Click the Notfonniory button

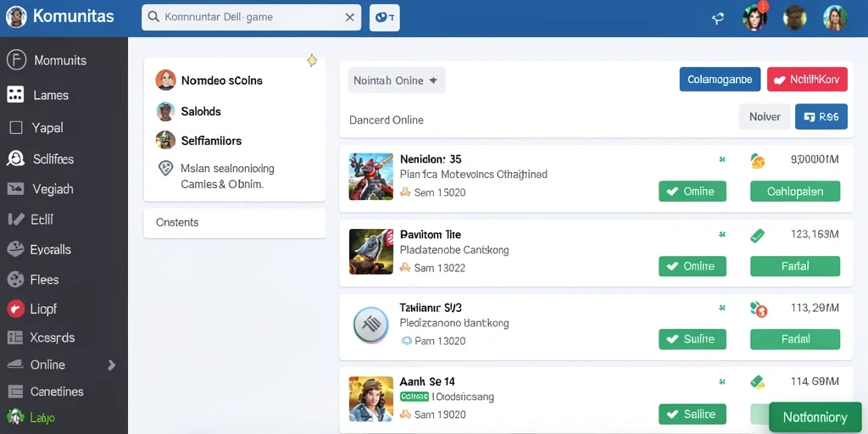tap(815, 417)
